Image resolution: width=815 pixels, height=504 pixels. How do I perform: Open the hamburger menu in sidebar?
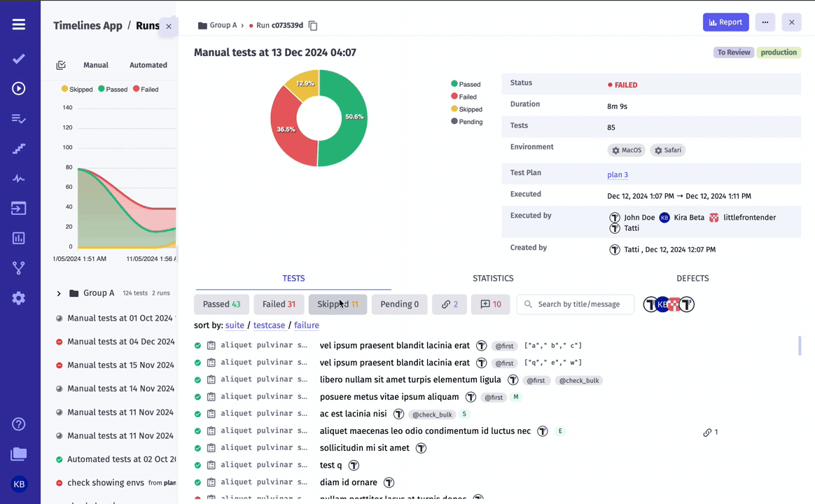click(19, 24)
